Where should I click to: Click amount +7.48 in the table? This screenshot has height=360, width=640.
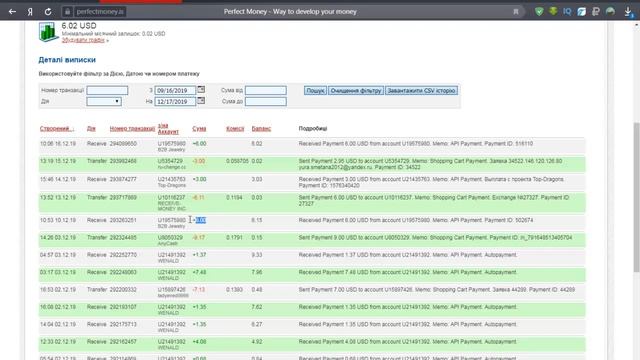(199, 272)
